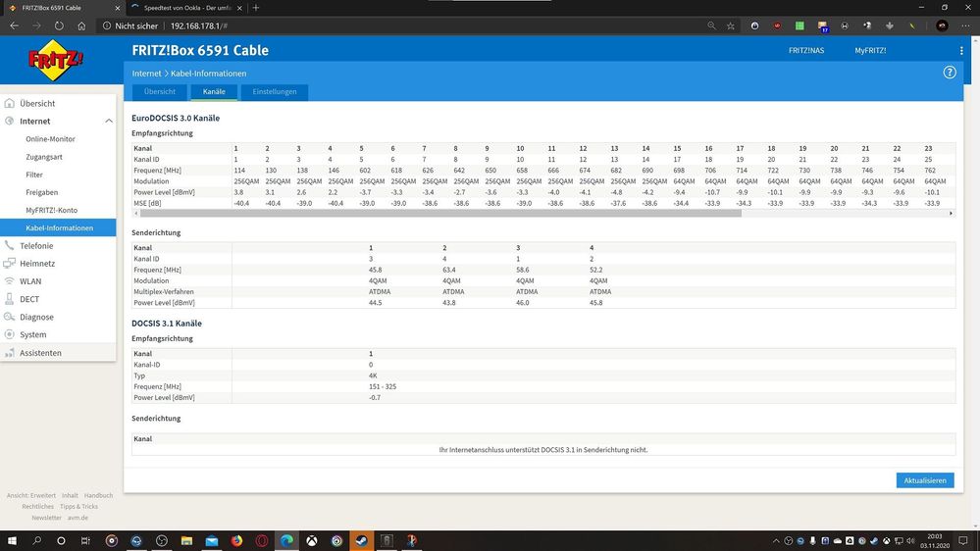Click the taskbar clock showing 20:03
The image size is (980, 551).
[x=934, y=541]
